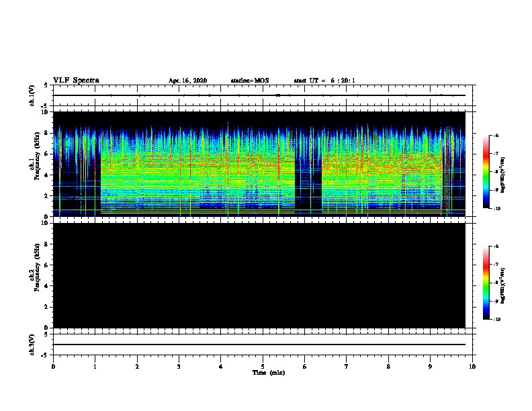532x411 pixels.
Task: Click the "-10" label on ch.2 color bar
Action: pos(496,320)
